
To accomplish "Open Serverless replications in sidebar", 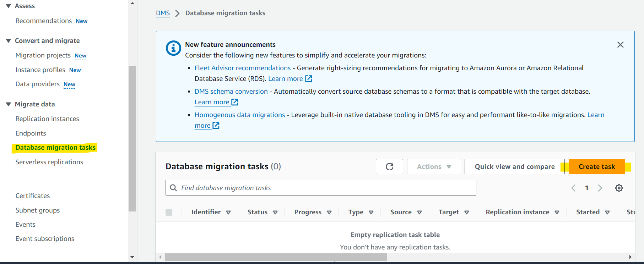I will coord(49,162).
